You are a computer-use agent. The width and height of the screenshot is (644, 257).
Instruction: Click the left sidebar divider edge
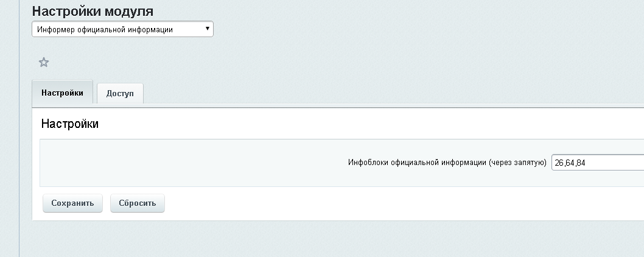pos(19,128)
